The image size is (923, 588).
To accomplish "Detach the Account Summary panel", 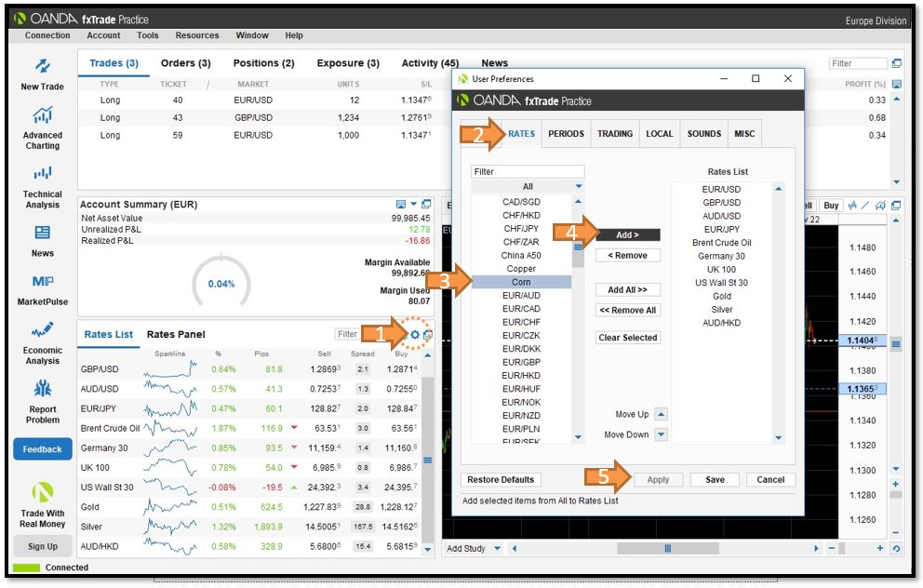I will click(426, 205).
